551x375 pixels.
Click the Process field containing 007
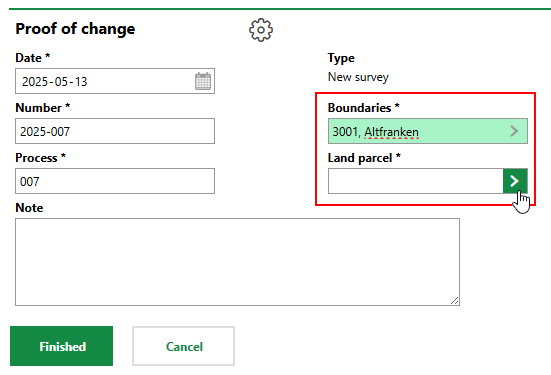click(115, 181)
